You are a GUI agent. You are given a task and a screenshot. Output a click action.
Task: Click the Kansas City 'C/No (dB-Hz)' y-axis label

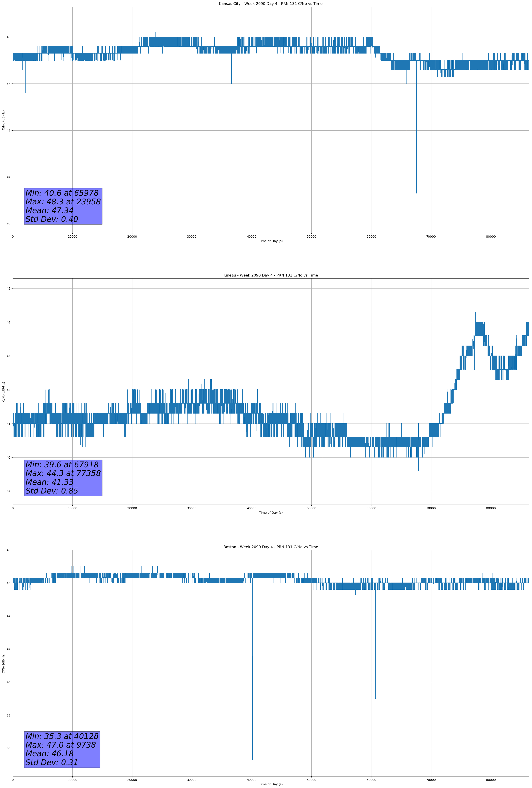point(3,120)
